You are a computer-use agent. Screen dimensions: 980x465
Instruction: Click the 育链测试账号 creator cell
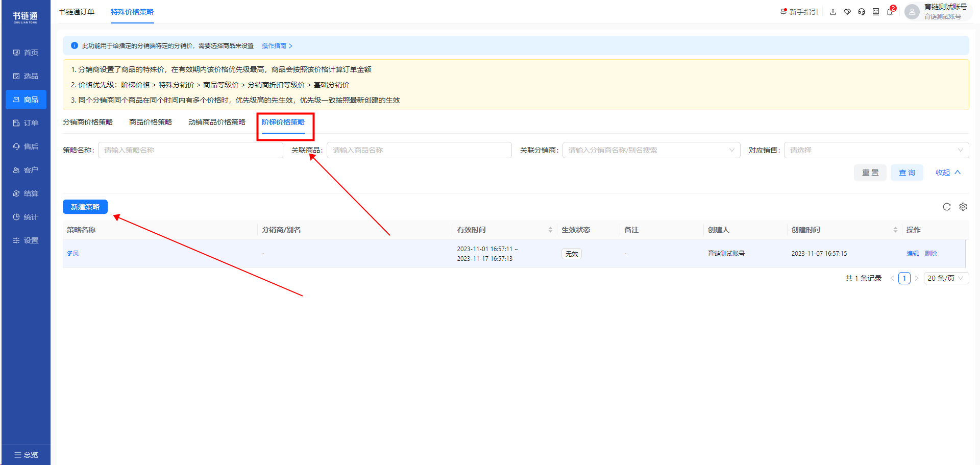[x=726, y=254]
